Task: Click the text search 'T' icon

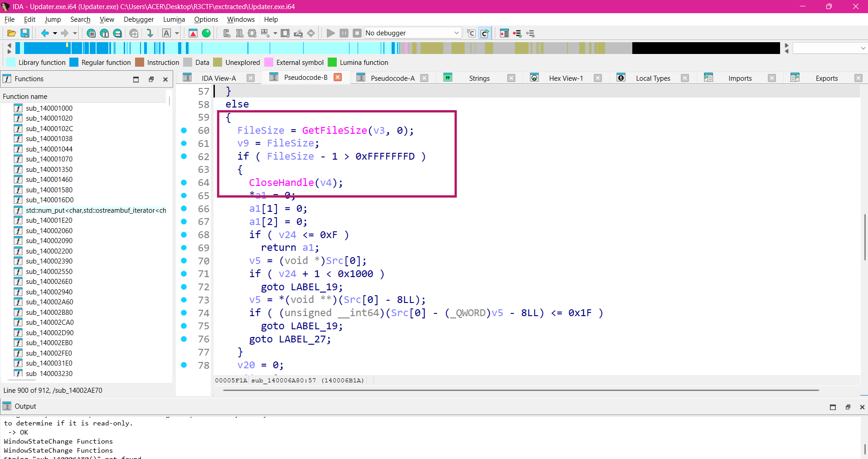Action: click(x=104, y=33)
